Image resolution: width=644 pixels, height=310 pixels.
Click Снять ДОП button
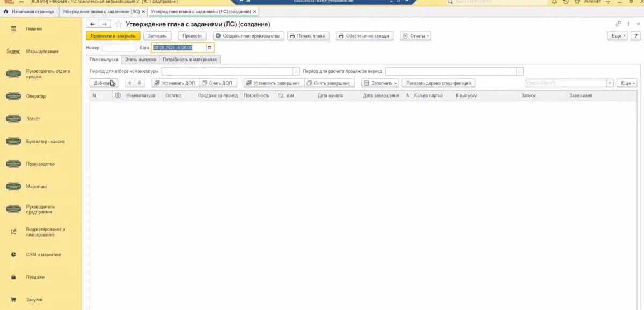(217, 83)
